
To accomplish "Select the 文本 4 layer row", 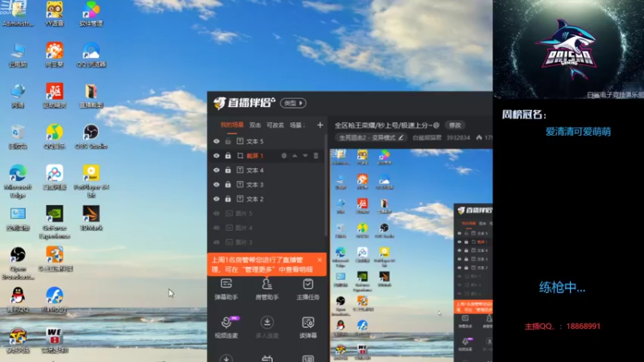I will click(267, 170).
